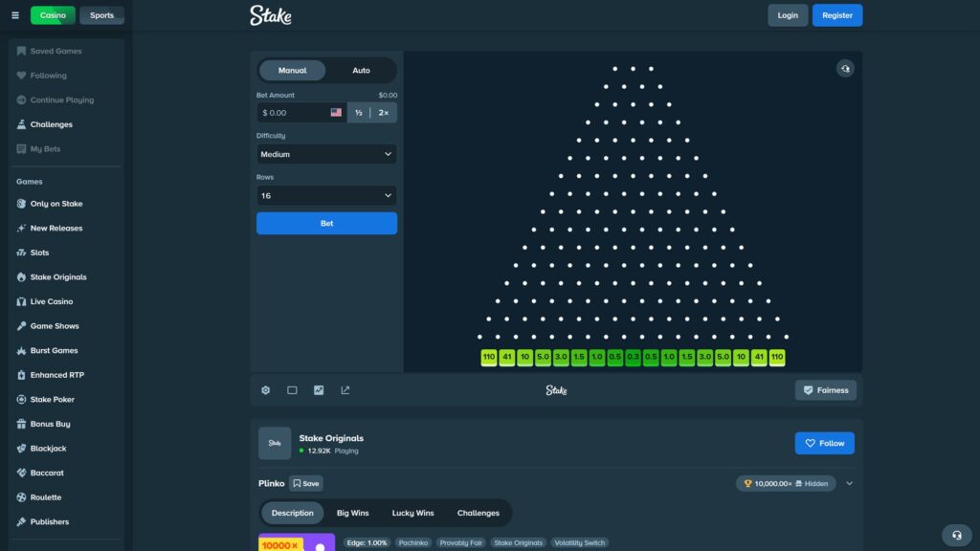Switch to Auto betting mode

[x=361, y=71]
